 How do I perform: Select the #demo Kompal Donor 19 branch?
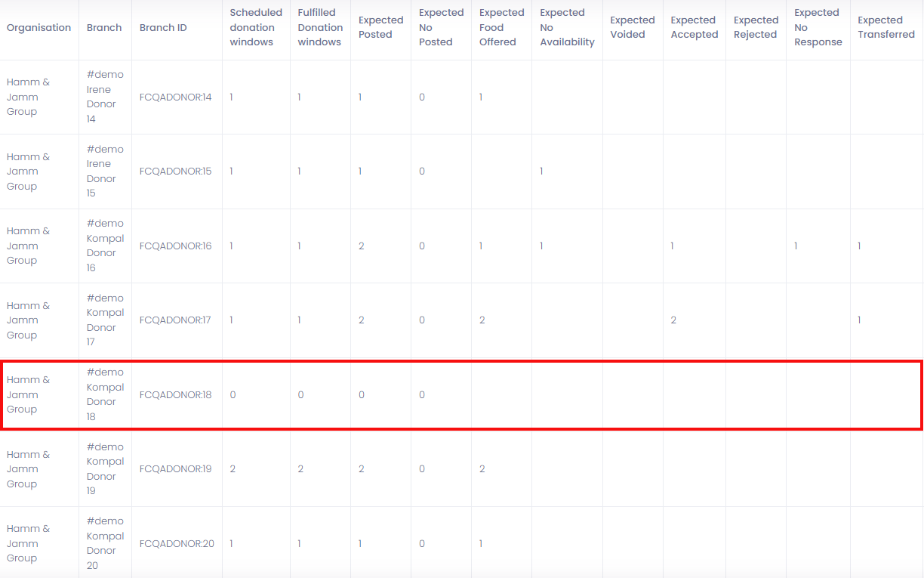click(105, 469)
